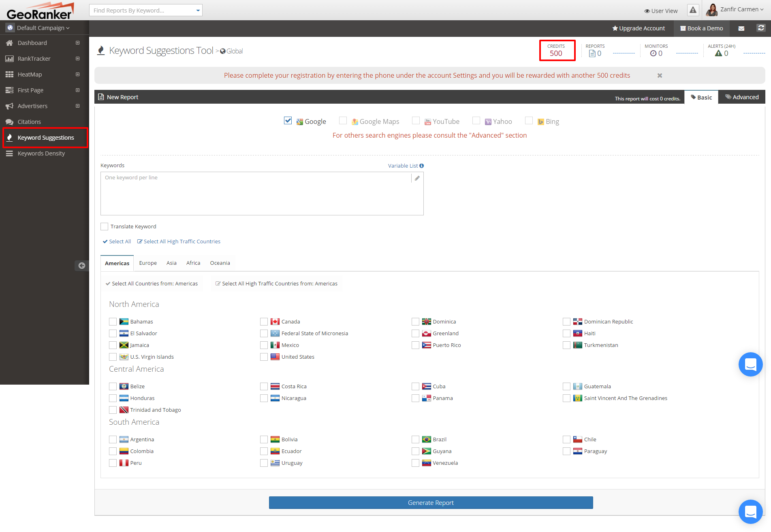771x532 pixels.
Task: Check the Brazil country checkbox
Action: click(415, 439)
